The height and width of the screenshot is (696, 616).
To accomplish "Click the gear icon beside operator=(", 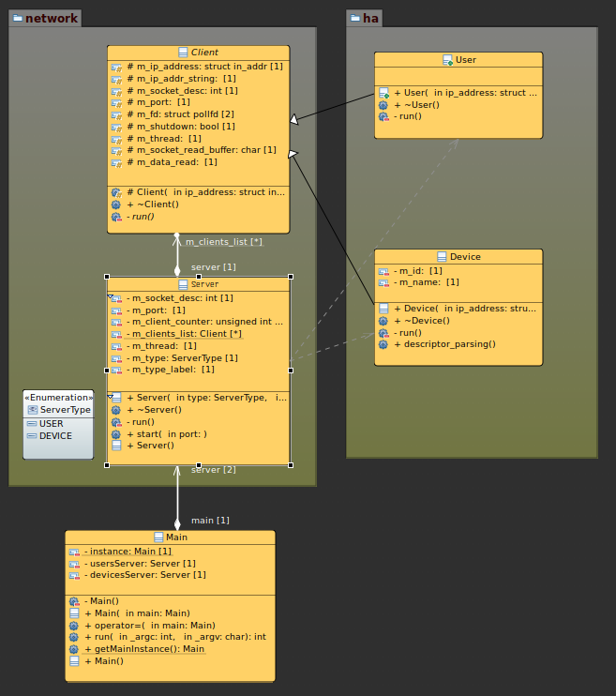I will (x=74, y=626).
